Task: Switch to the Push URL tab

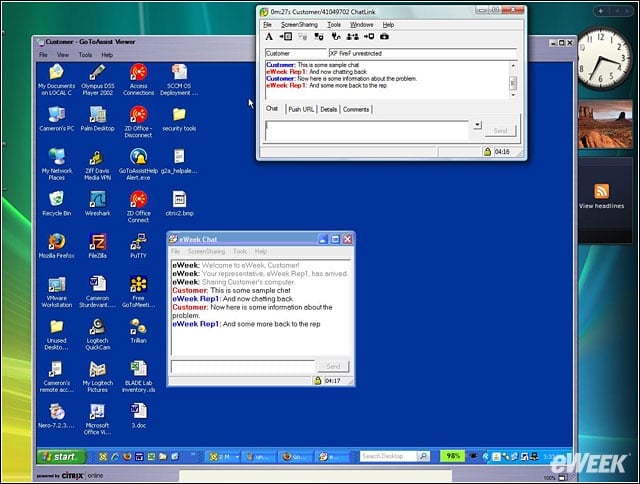Action: tap(301, 109)
